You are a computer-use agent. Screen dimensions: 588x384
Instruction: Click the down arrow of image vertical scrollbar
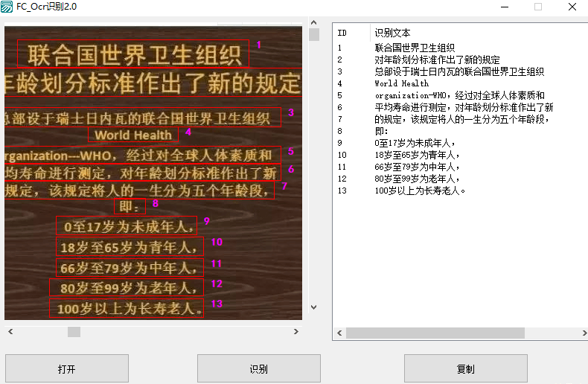point(314,307)
